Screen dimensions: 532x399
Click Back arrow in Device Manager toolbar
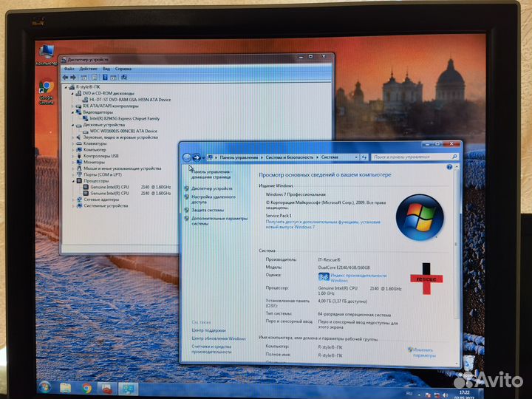click(x=65, y=78)
